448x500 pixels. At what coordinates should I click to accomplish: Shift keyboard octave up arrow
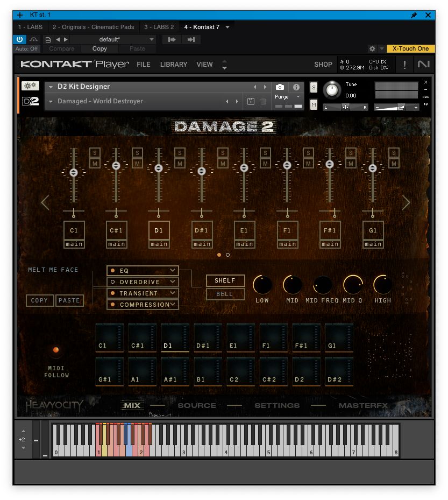(x=23, y=431)
